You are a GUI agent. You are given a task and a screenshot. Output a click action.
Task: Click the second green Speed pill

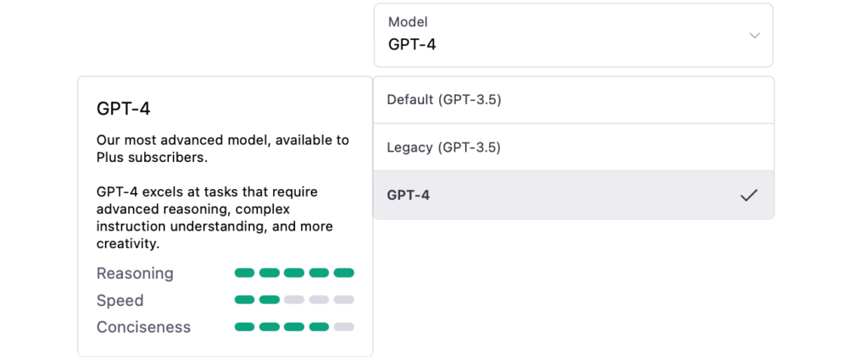pyautogui.click(x=270, y=300)
